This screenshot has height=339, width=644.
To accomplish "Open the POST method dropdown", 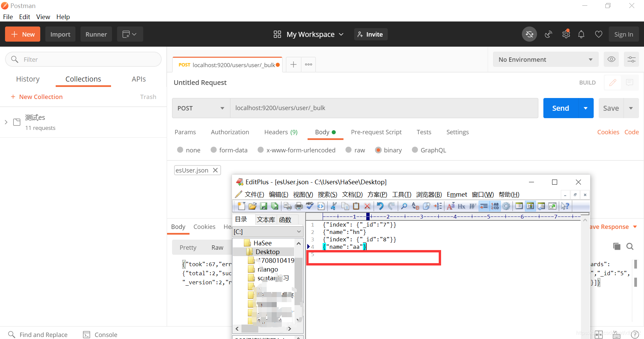I will tap(201, 108).
